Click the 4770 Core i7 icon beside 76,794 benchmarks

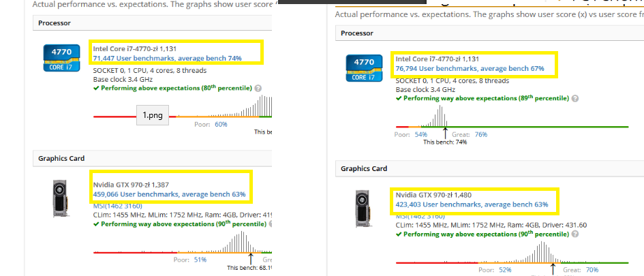[x=364, y=68]
